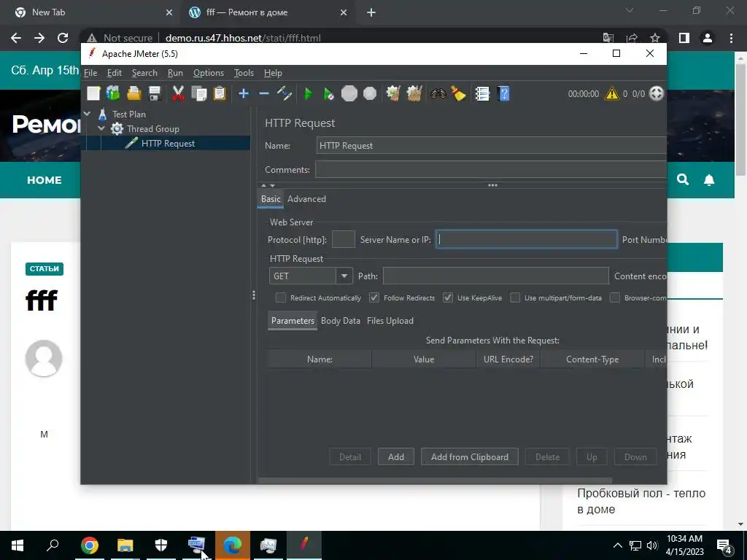Click the Shutdown test icon
Screen dimensions: 747x560
[x=370, y=94]
